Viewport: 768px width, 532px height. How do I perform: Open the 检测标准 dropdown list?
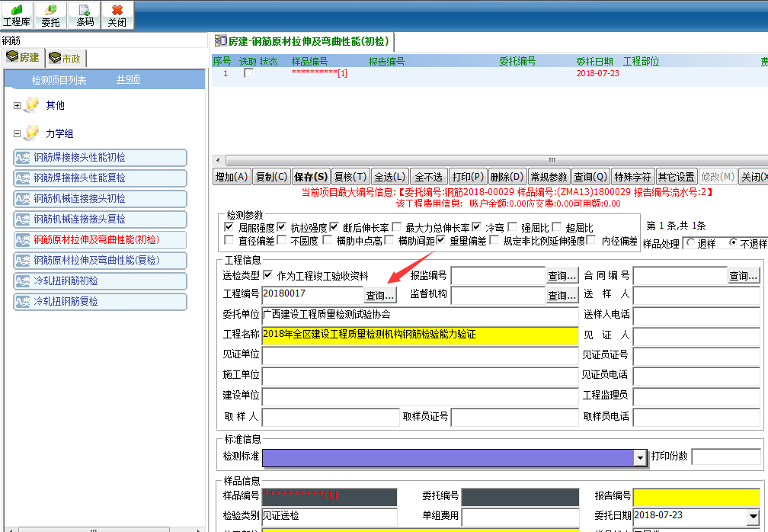point(640,457)
